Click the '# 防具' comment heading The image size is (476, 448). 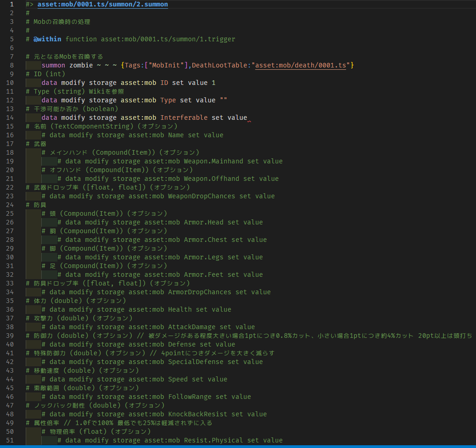[x=36, y=205]
